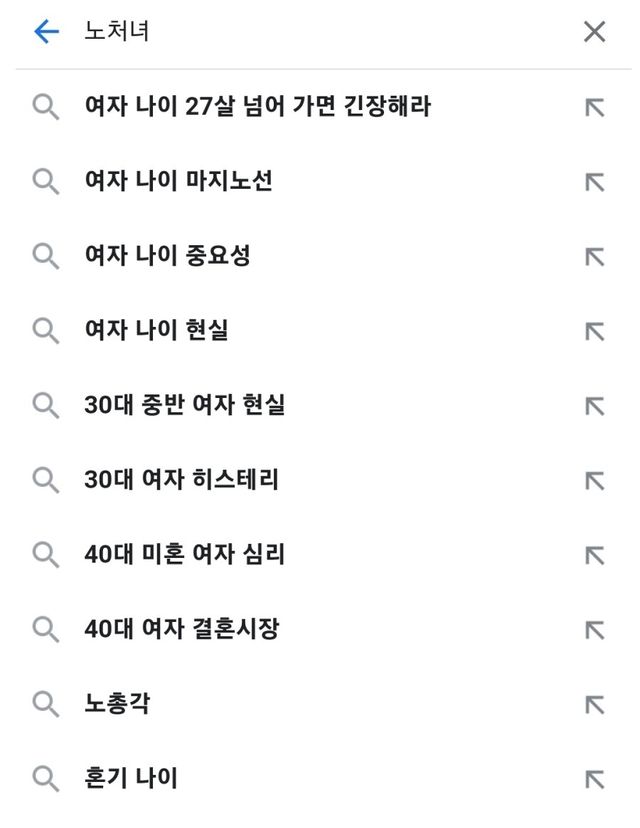Tap arrow icon beside 40대 미혼 여자 심리

(595, 555)
